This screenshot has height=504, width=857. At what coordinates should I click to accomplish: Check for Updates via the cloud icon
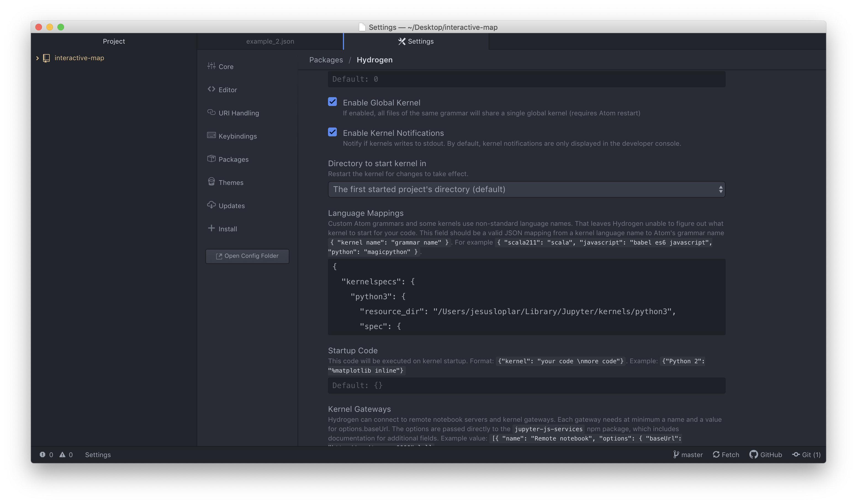[211, 205]
